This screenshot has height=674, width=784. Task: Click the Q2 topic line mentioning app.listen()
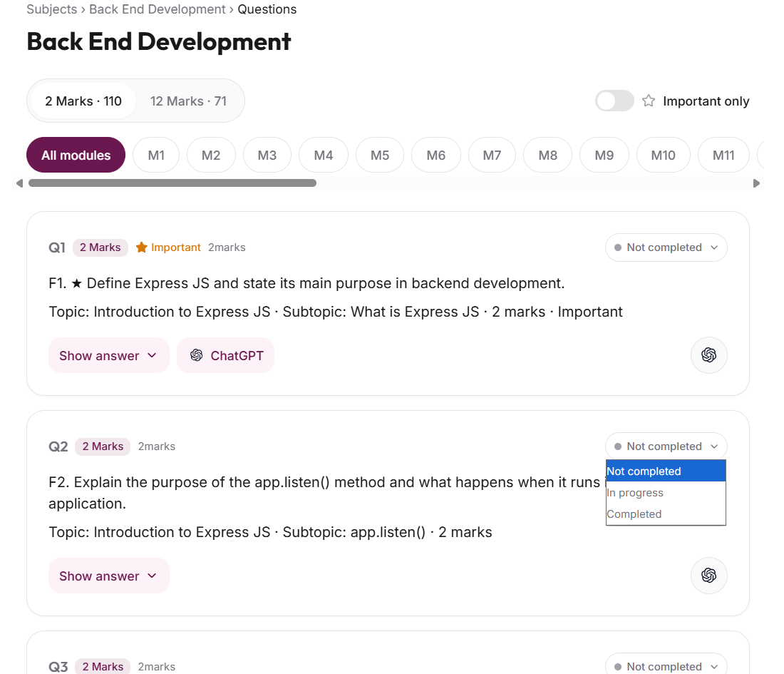tap(270, 532)
